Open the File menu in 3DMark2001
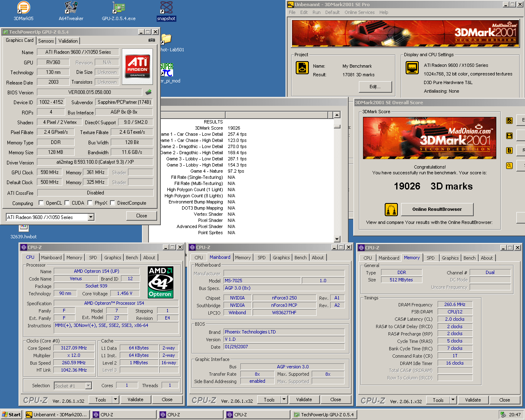Screen dimensions: 525x420 [292, 12]
